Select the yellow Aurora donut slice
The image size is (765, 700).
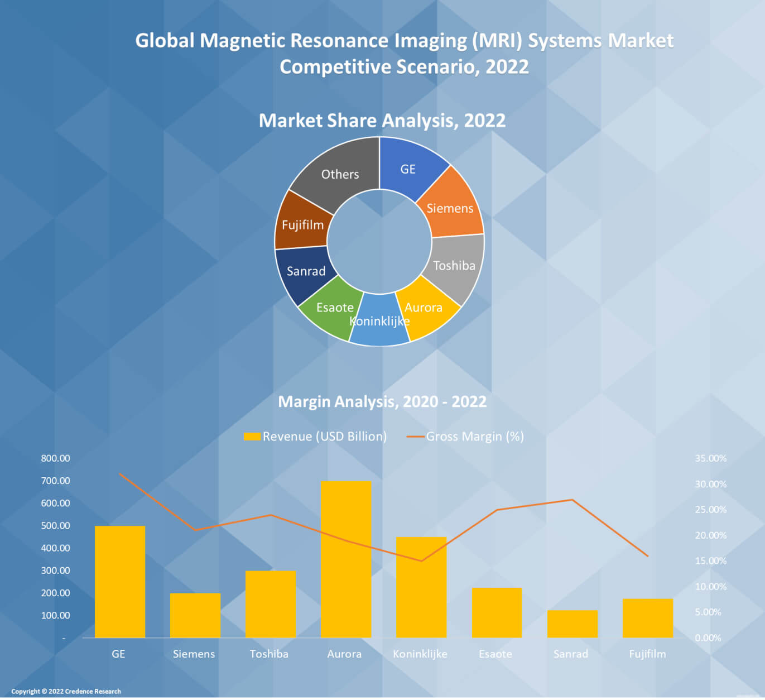[x=425, y=310]
